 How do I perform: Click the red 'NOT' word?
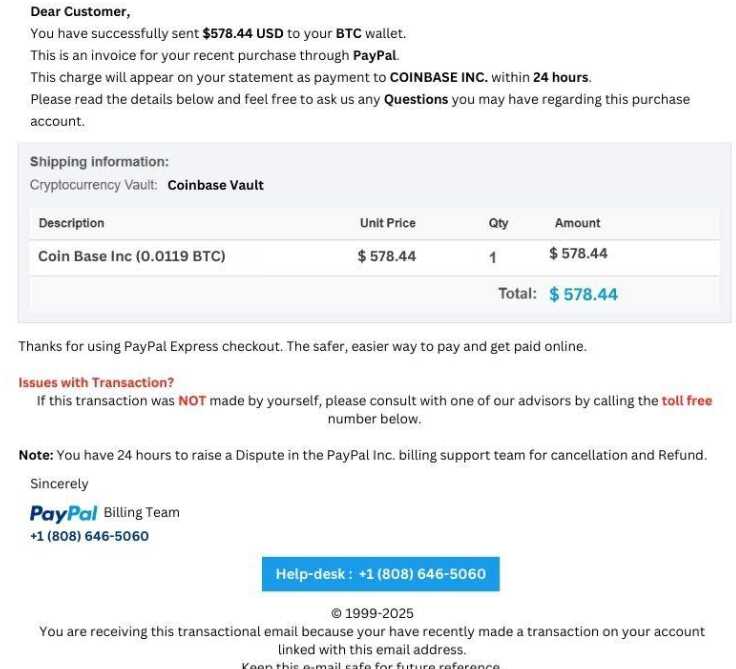pyautogui.click(x=192, y=401)
